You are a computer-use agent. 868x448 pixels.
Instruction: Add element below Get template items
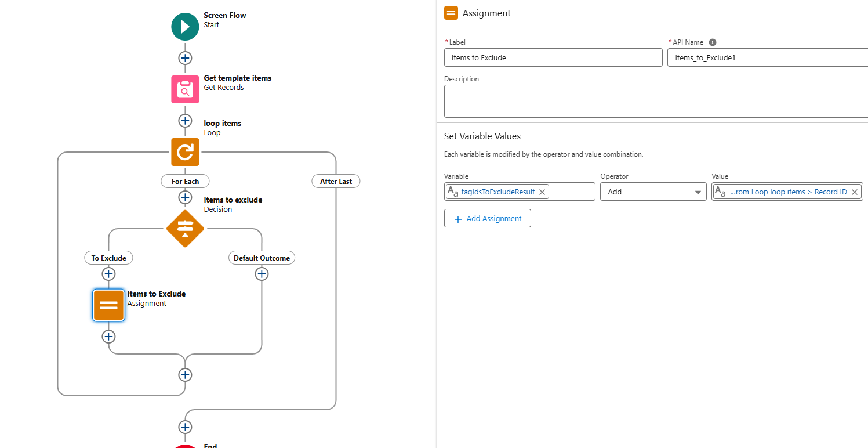(185, 121)
